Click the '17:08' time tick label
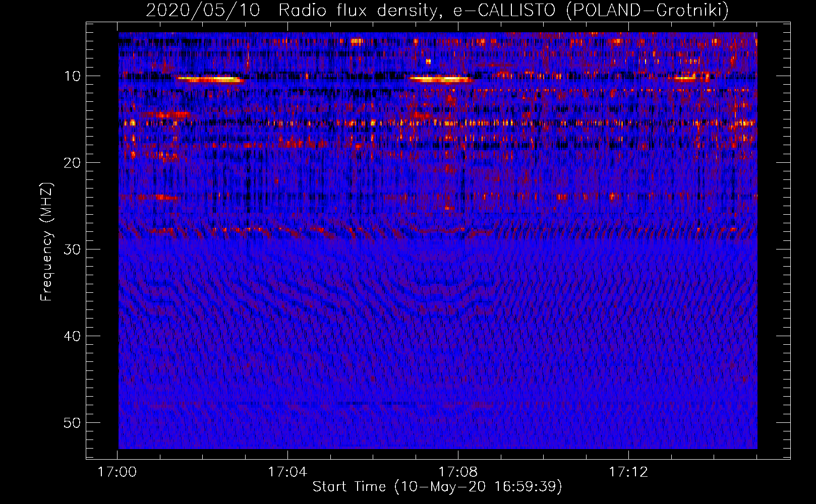Image resolution: width=816 pixels, height=504 pixels. pos(458,472)
